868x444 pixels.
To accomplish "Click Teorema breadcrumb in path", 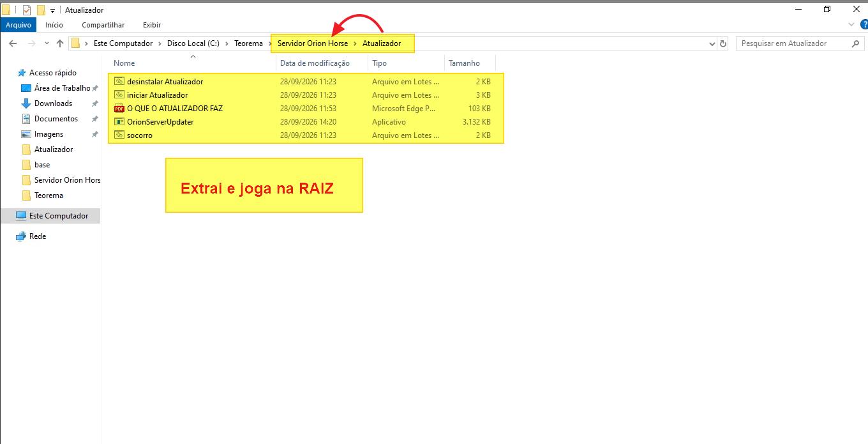I will click(x=248, y=43).
